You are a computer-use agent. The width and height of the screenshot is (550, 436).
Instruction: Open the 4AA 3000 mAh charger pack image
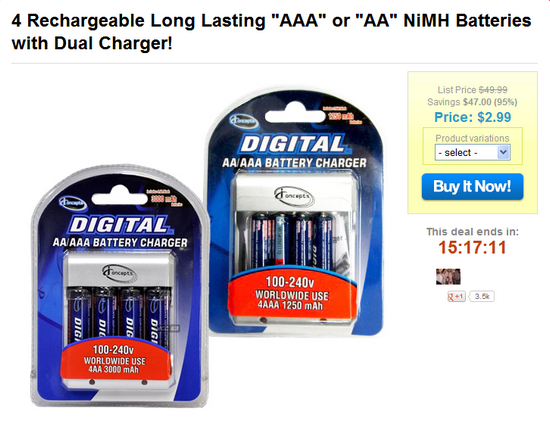coord(119,286)
